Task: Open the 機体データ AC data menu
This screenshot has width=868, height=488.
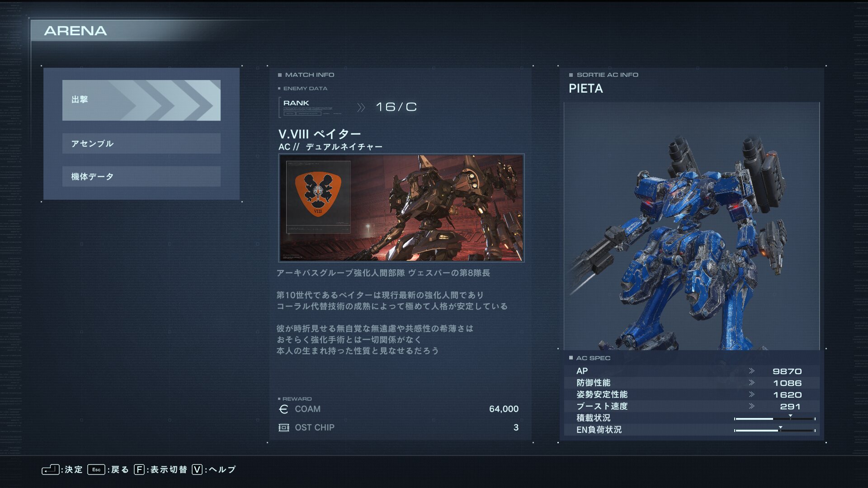Action: [x=141, y=177]
